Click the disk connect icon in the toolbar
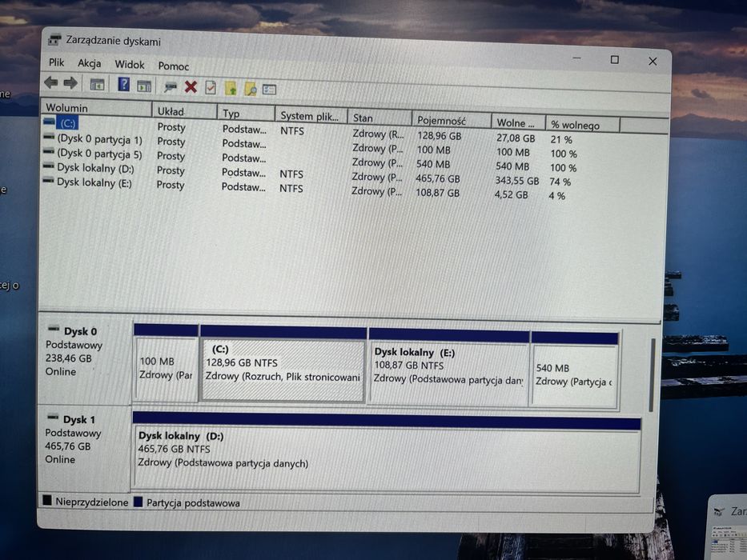 tap(170, 86)
